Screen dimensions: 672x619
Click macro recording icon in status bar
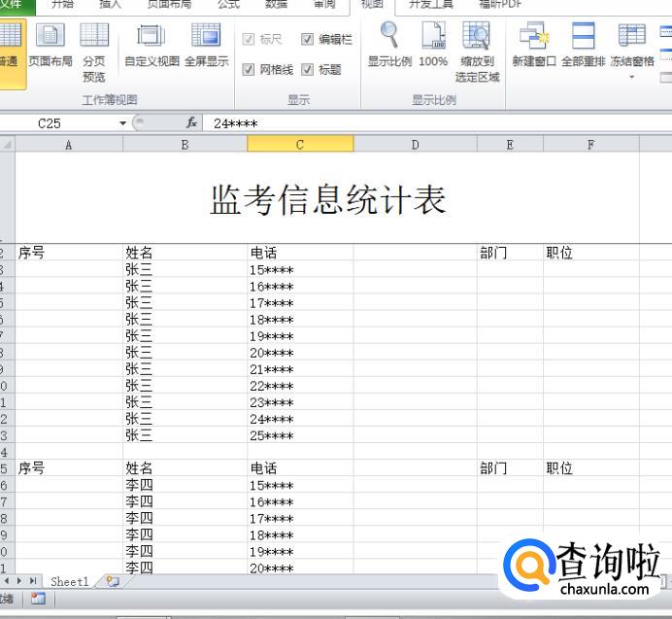coord(38,599)
